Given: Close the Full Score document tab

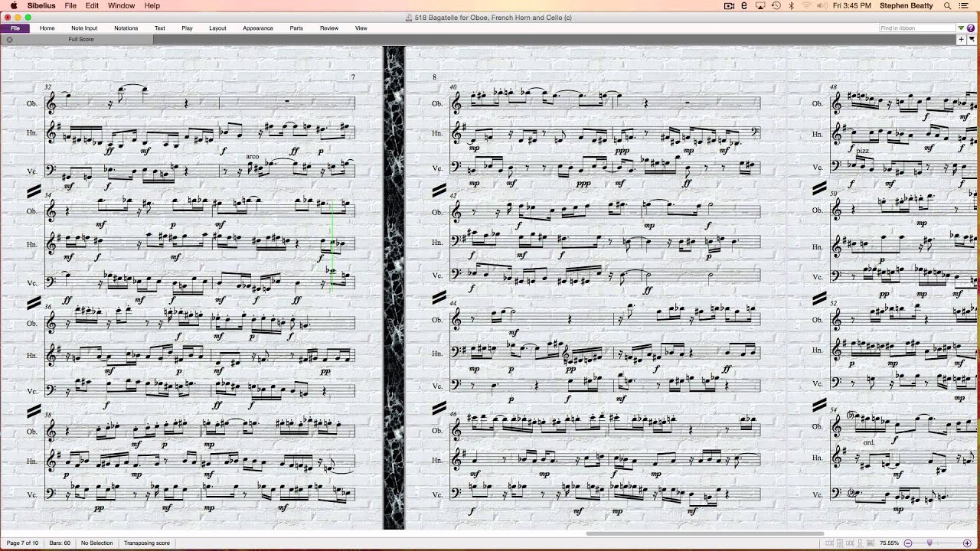Looking at the screenshot, I should tap(10, 39).
